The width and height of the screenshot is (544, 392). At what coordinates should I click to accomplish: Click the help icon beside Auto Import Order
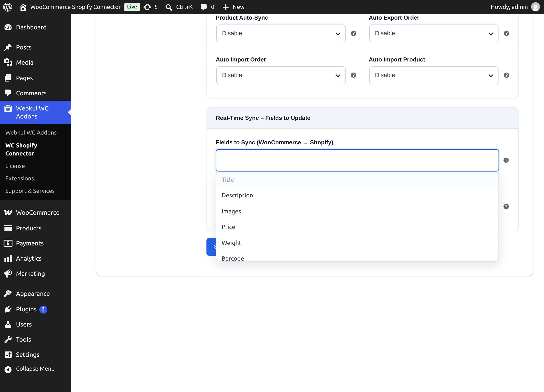tap(353, 75)
